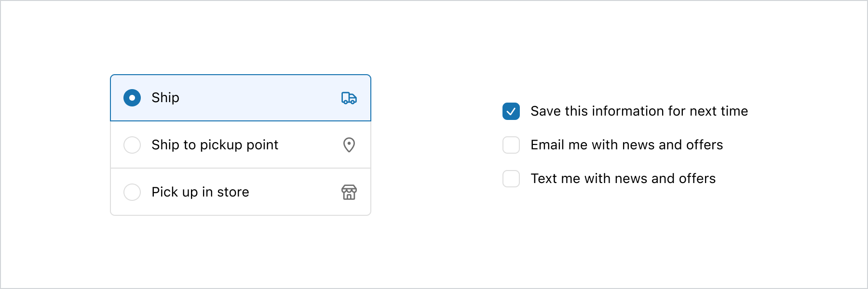Click the white checkmark in blue checkbox

[511, 112]
